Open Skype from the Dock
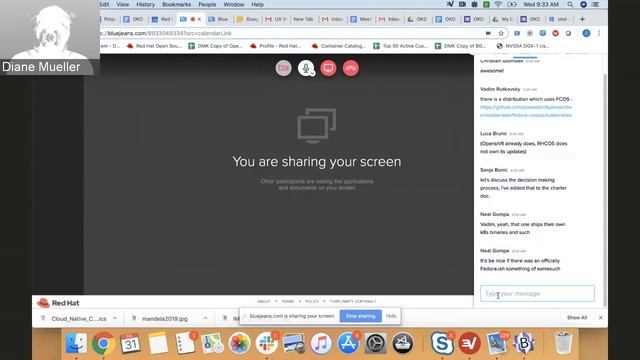 (x=442, y=343)
